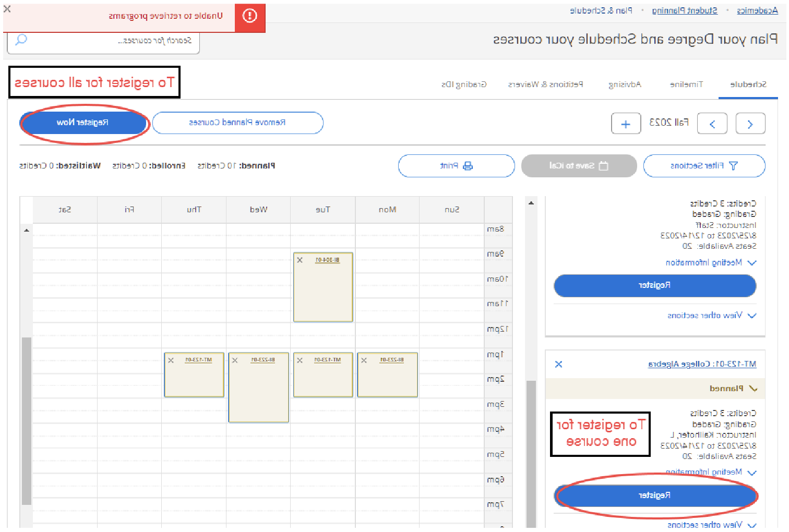Click 'Waitlisted: 0 Credits' text

tap(60, 166)
